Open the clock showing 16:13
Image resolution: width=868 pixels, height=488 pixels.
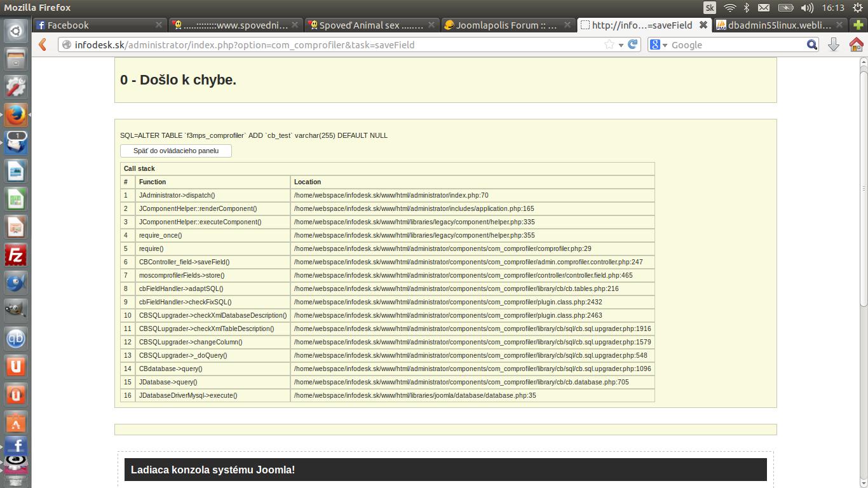pos(833,8)
